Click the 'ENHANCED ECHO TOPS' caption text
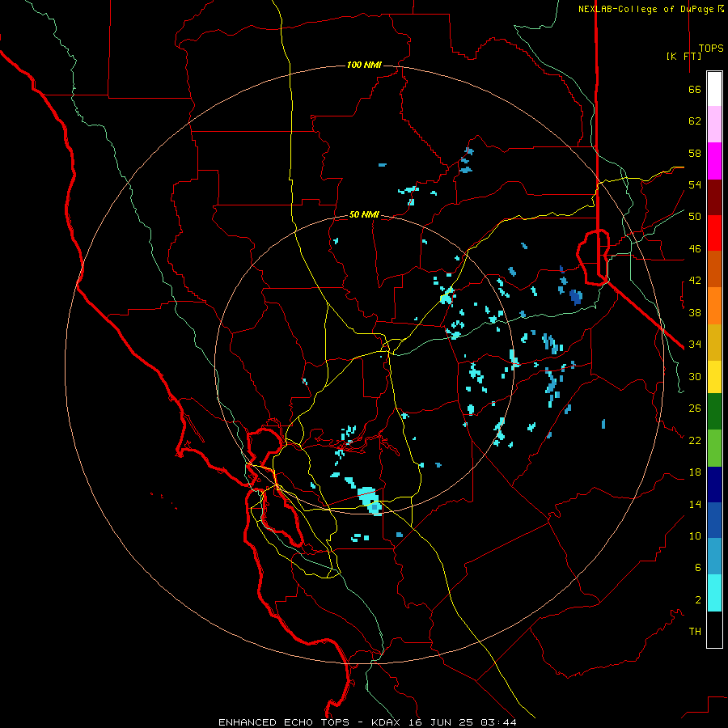728x728 pixels. [x=284, y=722]
